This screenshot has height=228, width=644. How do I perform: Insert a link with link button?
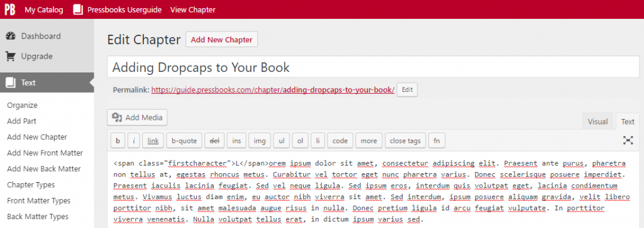point(153,140)
